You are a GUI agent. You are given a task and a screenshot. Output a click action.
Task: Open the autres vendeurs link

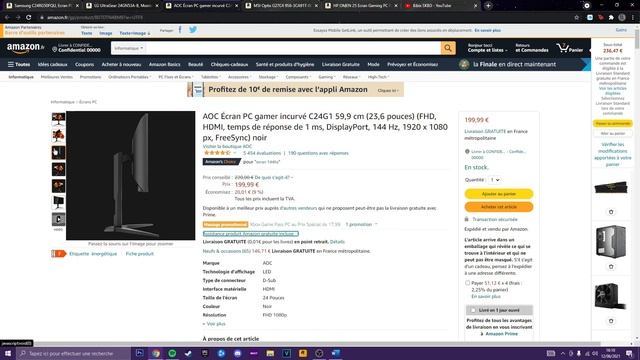pyautogui.click(x=299, y=208)
